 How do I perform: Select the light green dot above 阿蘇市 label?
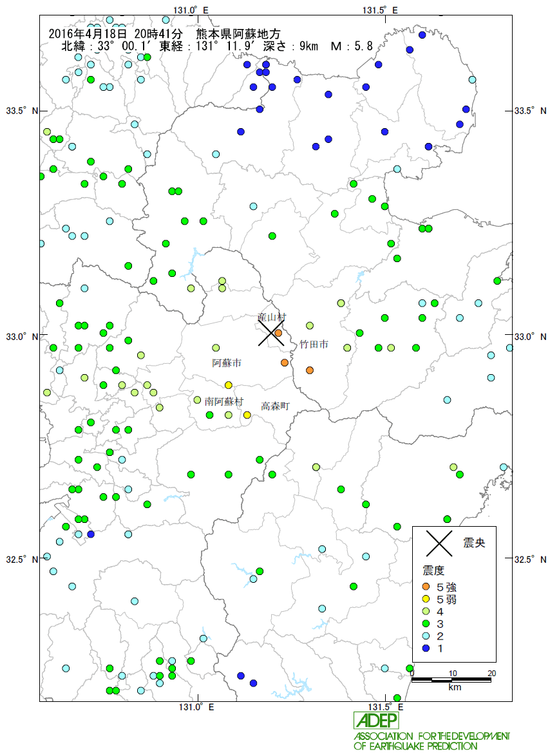[216, 348]
